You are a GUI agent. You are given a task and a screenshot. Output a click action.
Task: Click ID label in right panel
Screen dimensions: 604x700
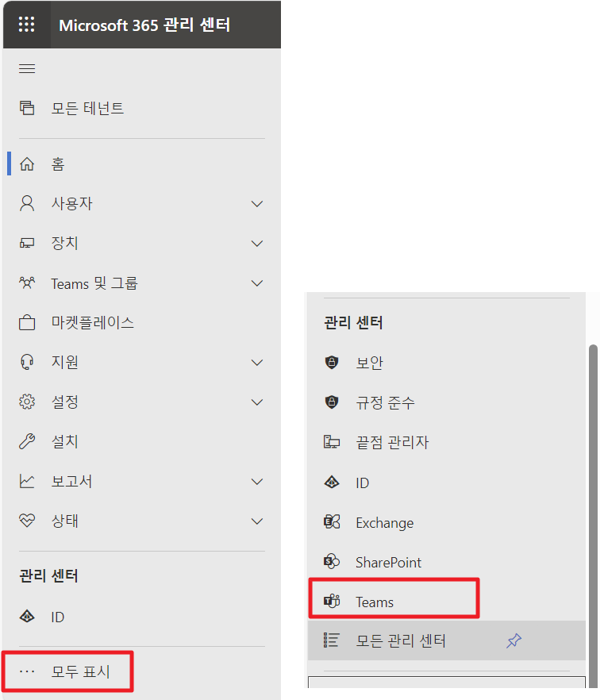[x=363, y=483]
